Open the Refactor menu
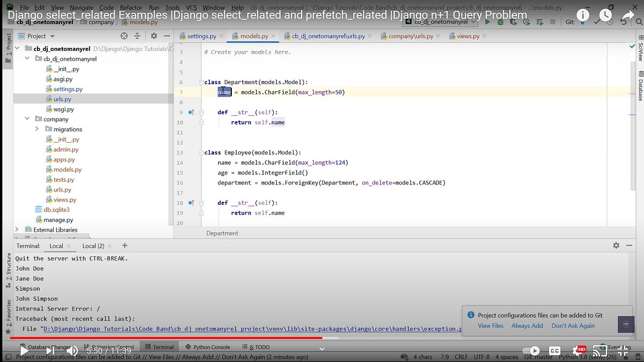 tap(131, 8)
